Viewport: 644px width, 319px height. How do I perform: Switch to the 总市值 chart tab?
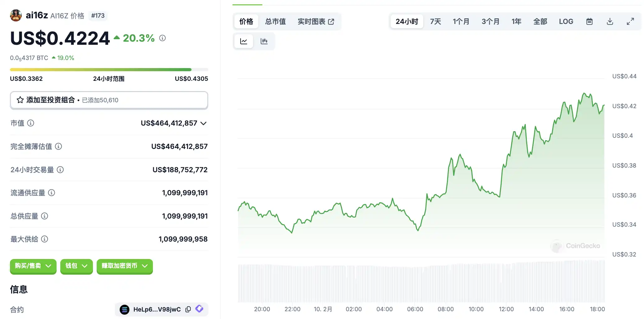coord(275,21)
